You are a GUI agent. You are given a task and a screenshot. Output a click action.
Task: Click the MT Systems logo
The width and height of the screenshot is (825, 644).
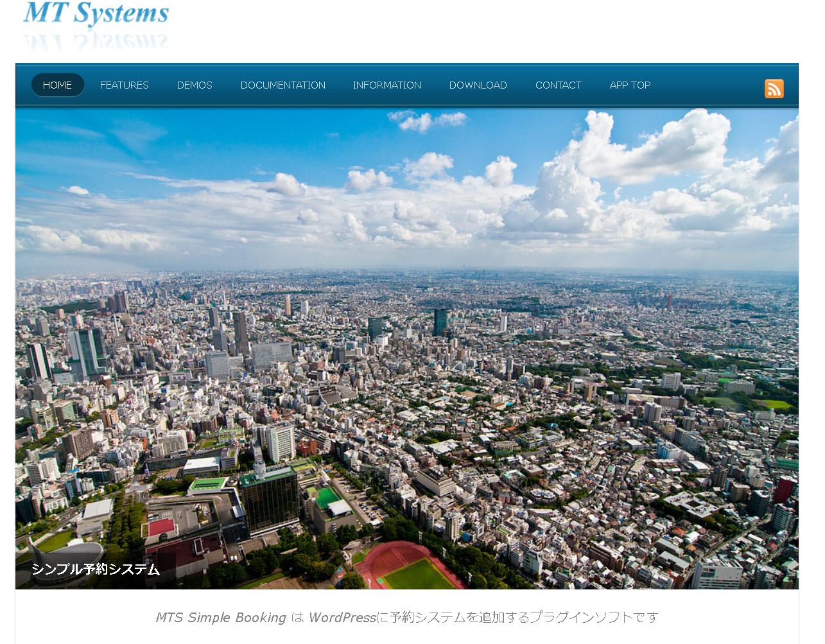click(x=96, y=14)
